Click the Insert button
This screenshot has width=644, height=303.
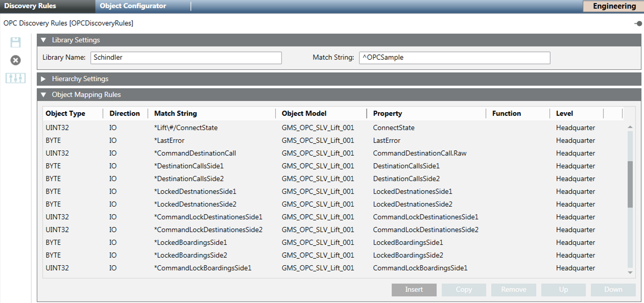point(414,290)
